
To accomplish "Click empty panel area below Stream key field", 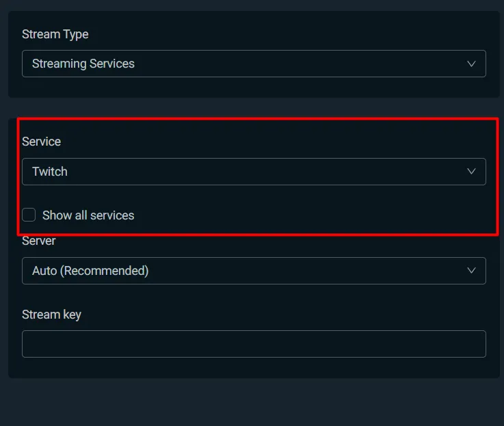I will 253,368.
